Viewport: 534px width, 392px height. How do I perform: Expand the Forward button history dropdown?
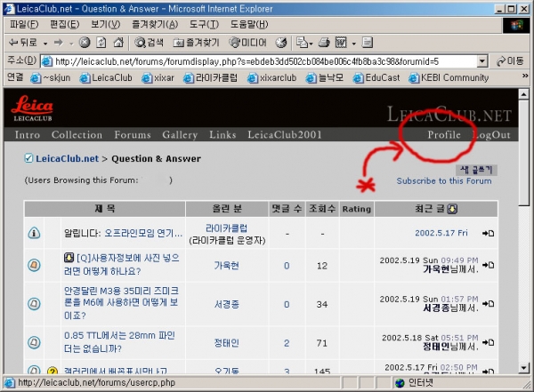coord(71,44)
